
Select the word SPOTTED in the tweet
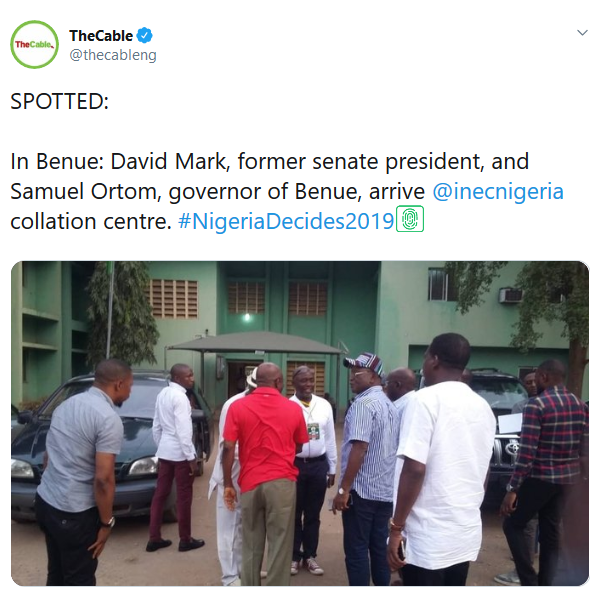tap(59, 102)
